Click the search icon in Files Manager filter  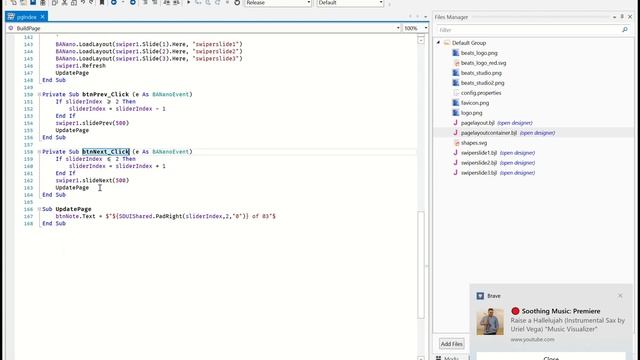pos(624,30)
